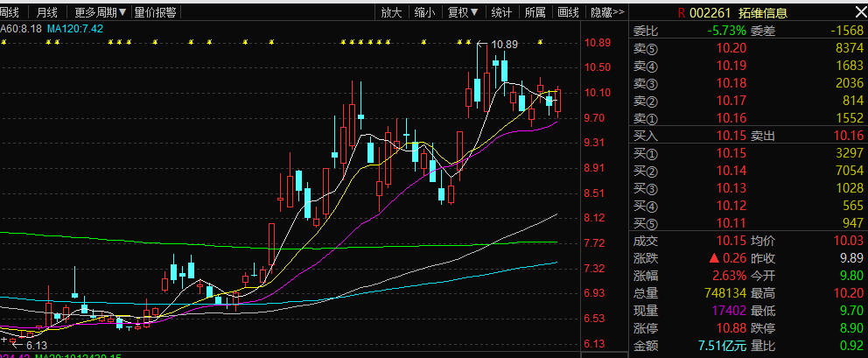This screenshot has width=868, height=358.
Task: Select the 买⑤ price 10.11
Action: point(731,224)
